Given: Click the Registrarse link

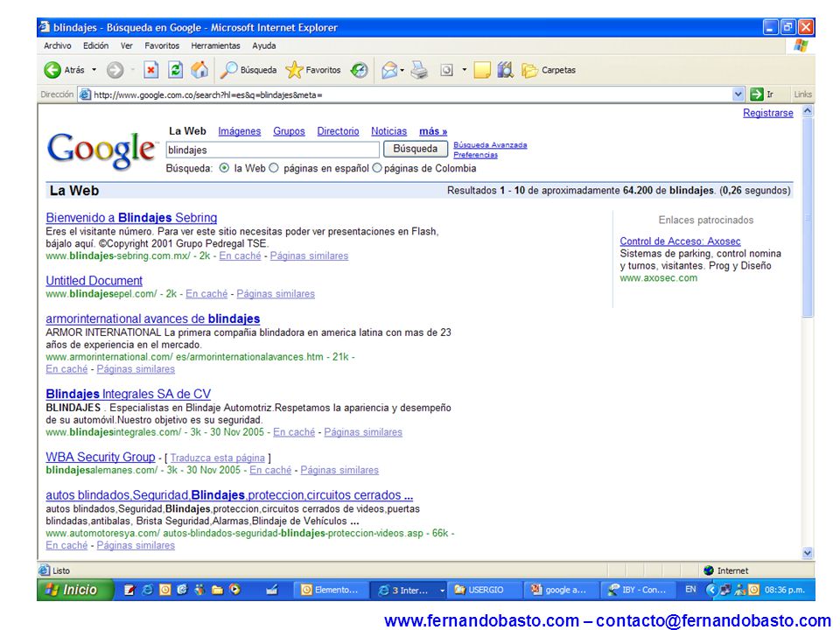Looking at the screenshot, I should tap(767, 113).
